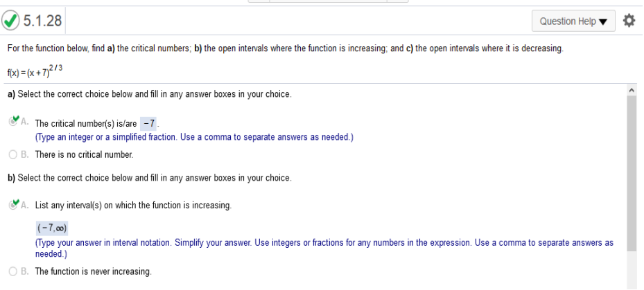The width and height of the screenshot is (644, 290).
Task: Select option A to list increasing intervals
Action: [13, 204]
